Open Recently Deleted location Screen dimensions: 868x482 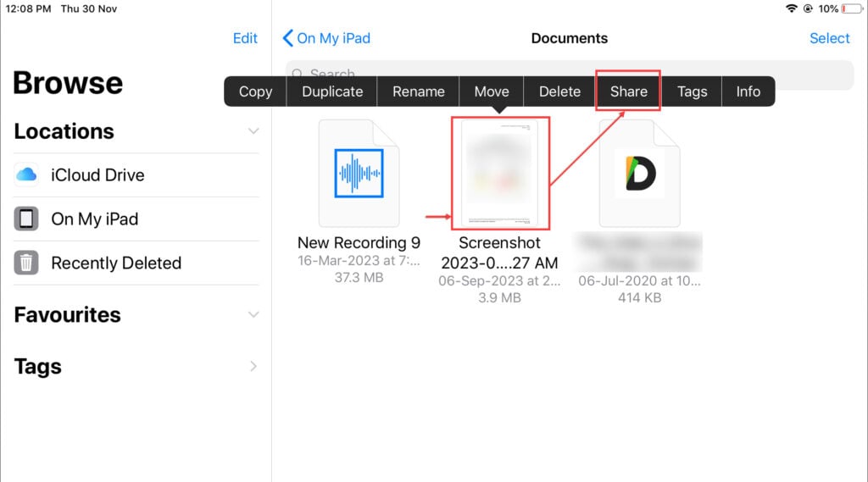(136, 263)
